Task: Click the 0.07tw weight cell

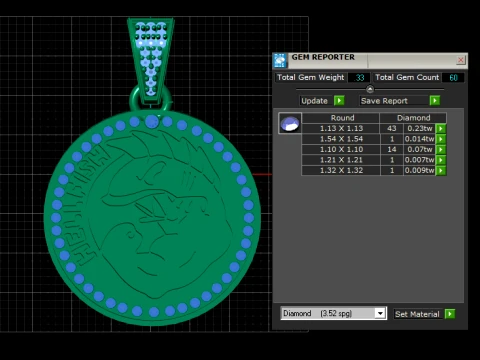Action: pyautogui.click(x=419, y=149)
